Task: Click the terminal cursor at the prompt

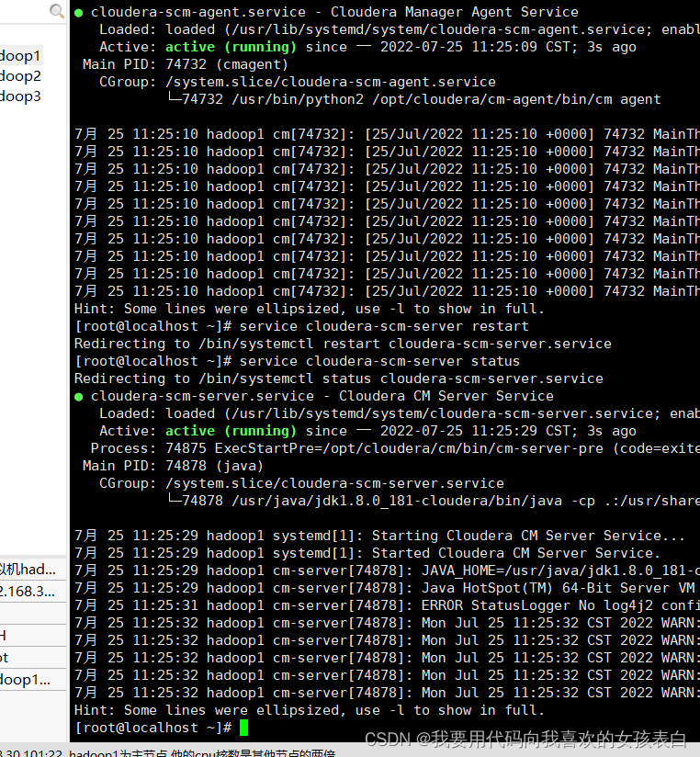Action: coord(243,728)
